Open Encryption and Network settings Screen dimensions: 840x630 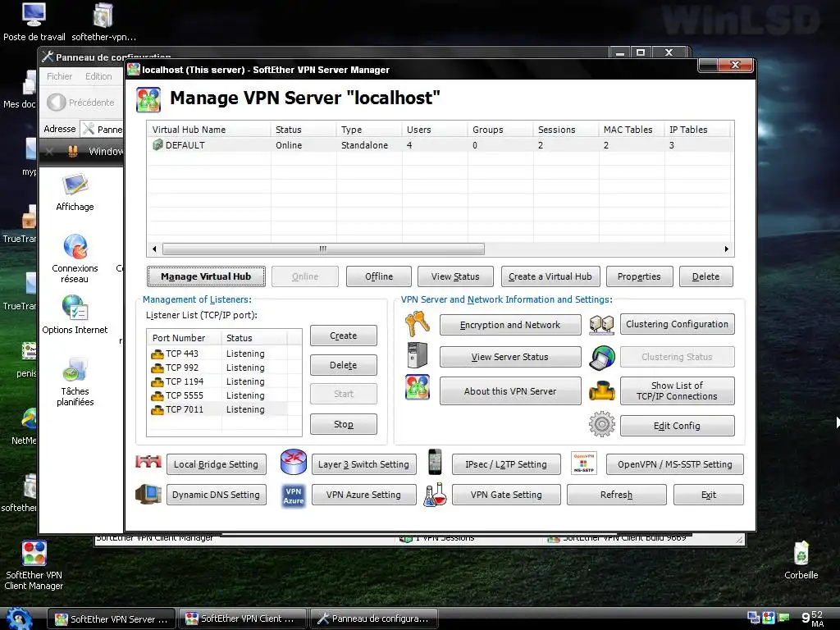click(510, 325)
